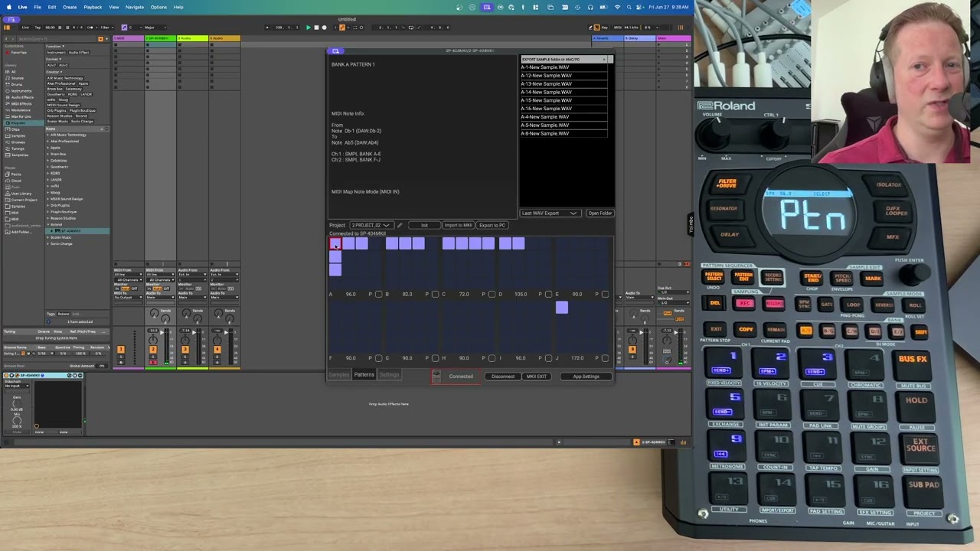Click the Audio Effect filter tag in browser
Screen dimensions: 980x551
coord(79,52)
